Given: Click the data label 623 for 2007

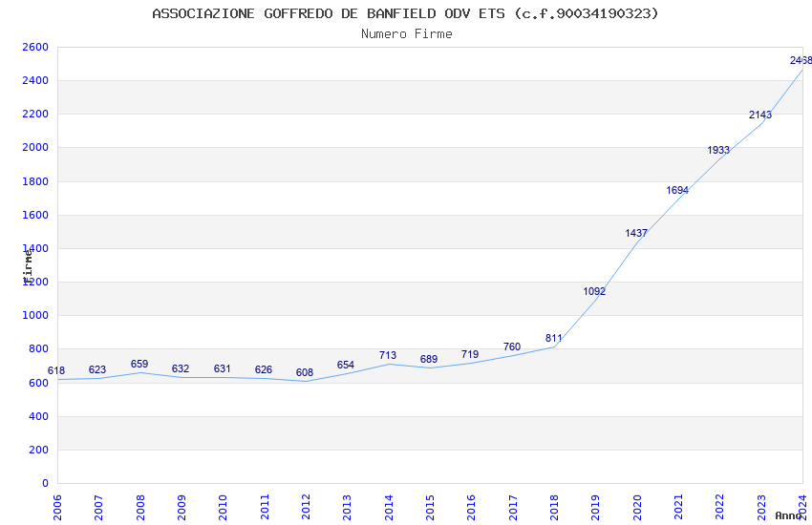Looking at the screenshot, I should point(97,369).
